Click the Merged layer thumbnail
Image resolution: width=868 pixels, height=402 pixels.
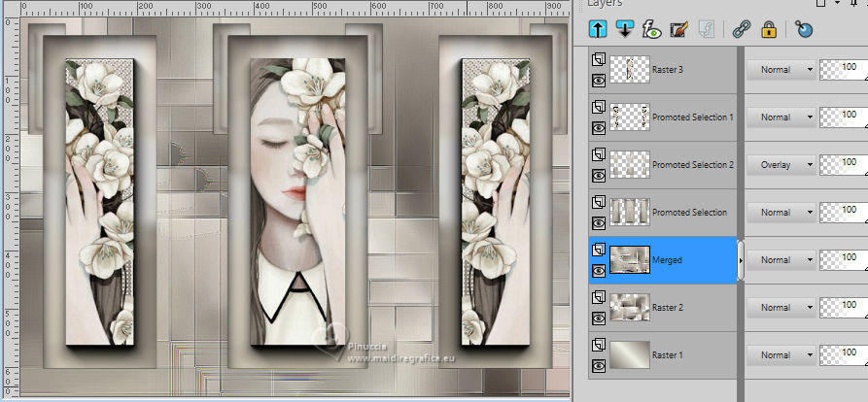(x=630, y=260)
